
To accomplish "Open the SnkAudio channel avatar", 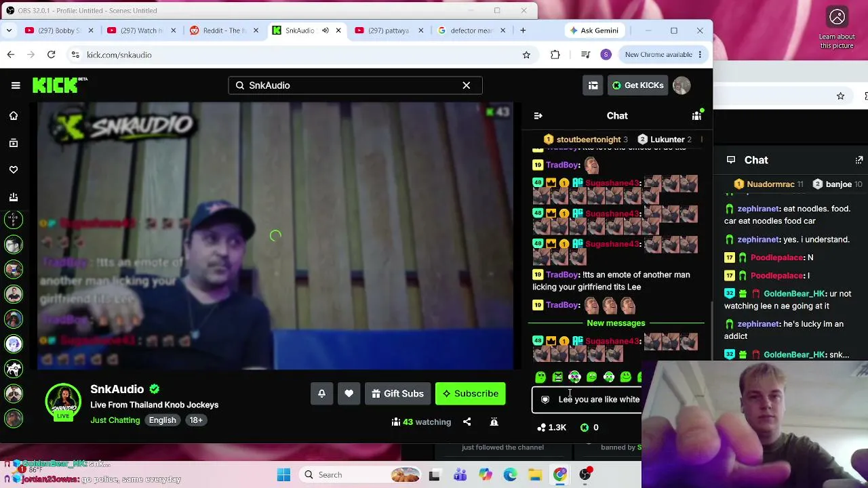I will (63, 401).
